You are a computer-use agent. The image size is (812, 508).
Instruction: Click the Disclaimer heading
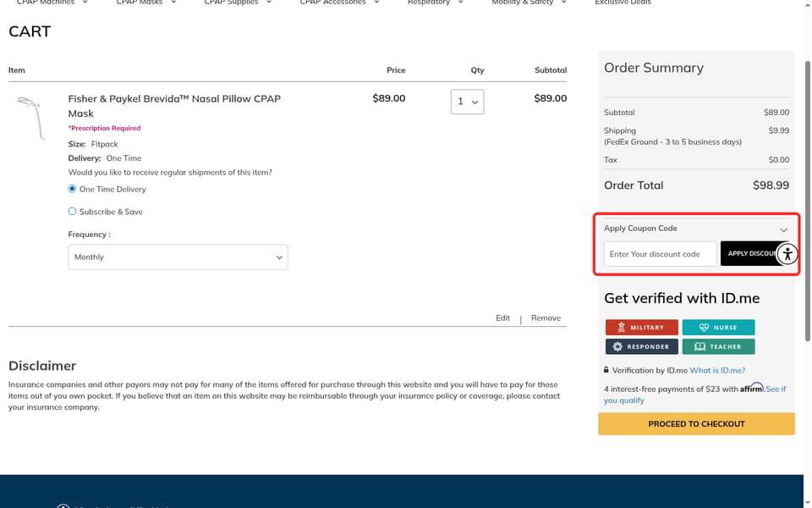coord(42,366)
